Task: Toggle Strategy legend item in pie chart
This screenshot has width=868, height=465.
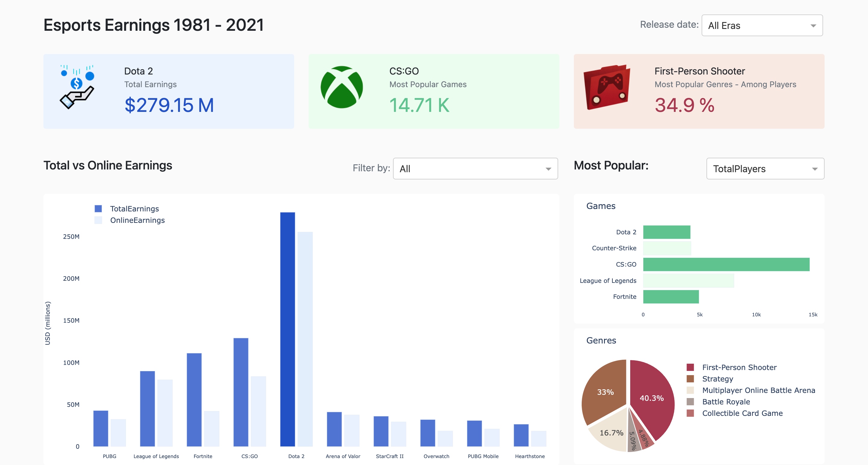Action: pyautogui.click(x=717, y=379)
